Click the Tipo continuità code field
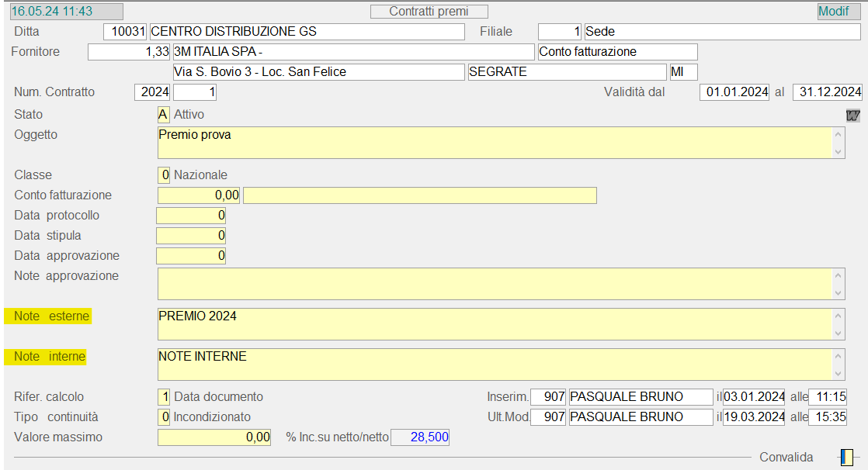Viewport: 868px width, 470px height. click(164, 416)
